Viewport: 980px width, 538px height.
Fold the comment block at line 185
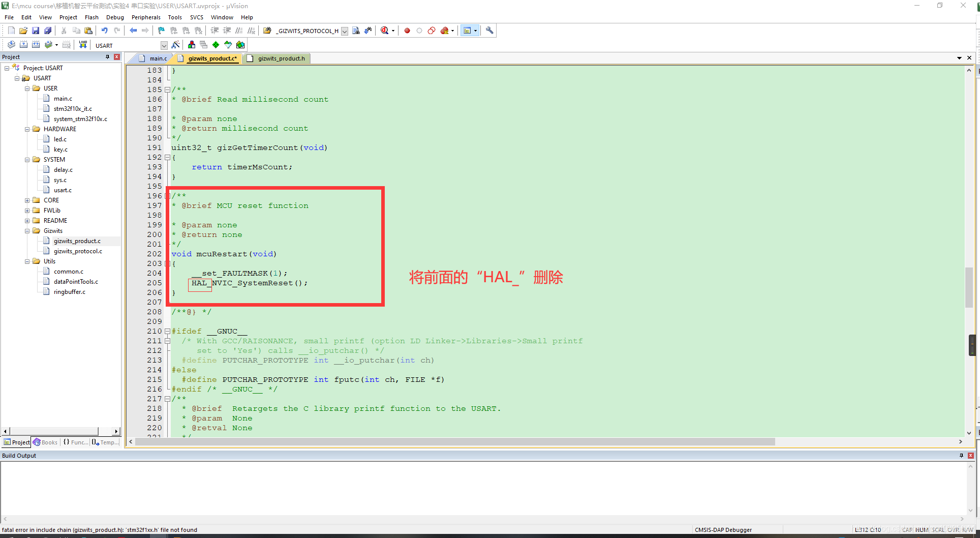(x=167, y=90)
